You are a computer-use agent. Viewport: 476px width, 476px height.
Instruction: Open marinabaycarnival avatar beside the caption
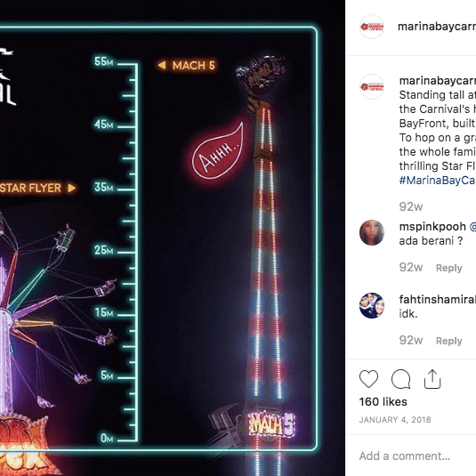tap(372, 87)
